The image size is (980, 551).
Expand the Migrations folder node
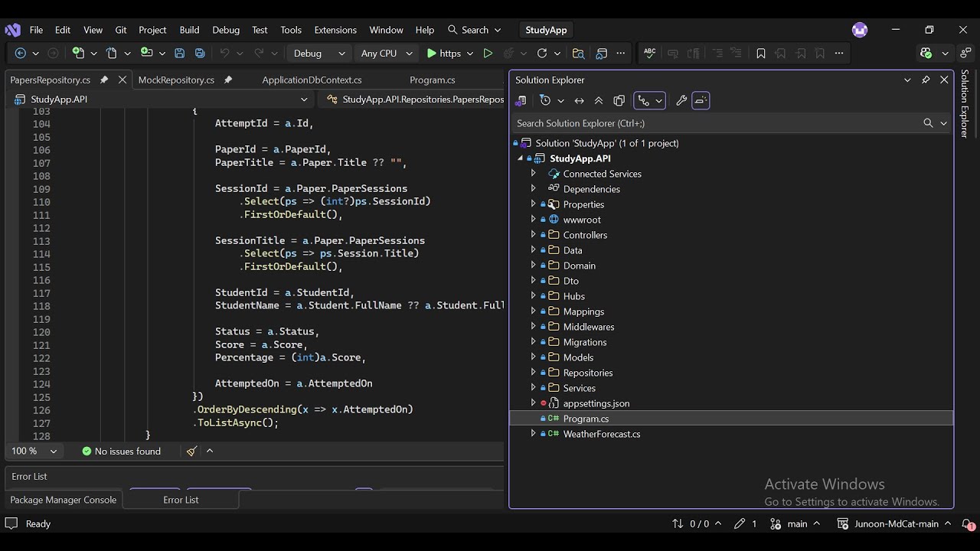click(534, 342)
